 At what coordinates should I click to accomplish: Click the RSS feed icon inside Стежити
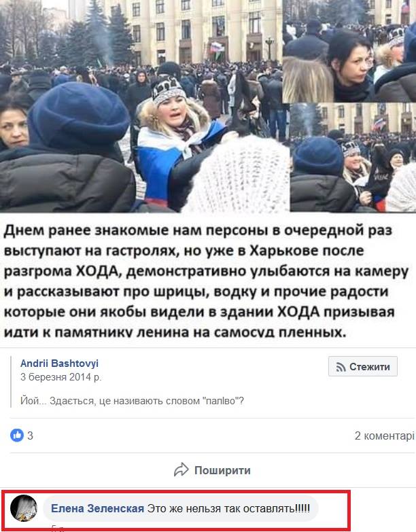(341, 367)
